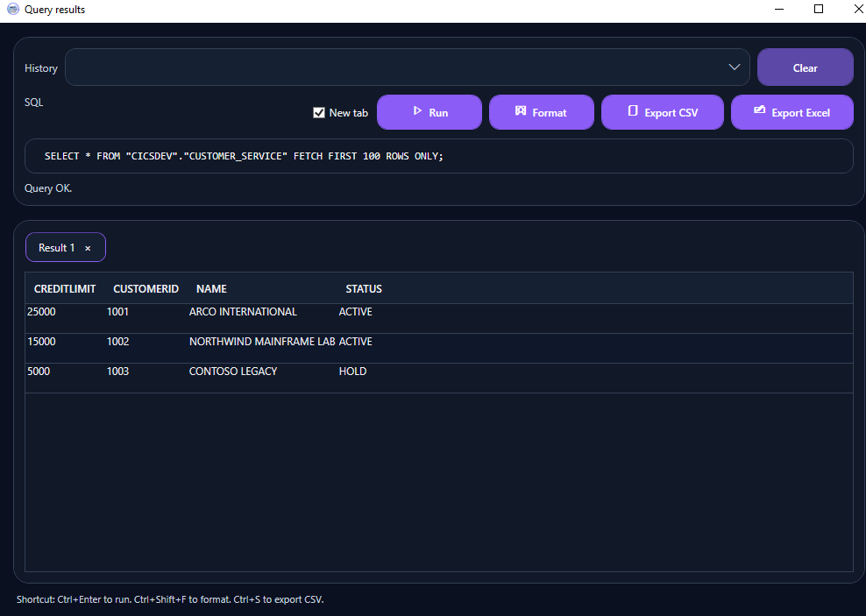Screen dimensions: 866x616
Task: Select the 25000 credit limit cell
Action: click(41, 312)
